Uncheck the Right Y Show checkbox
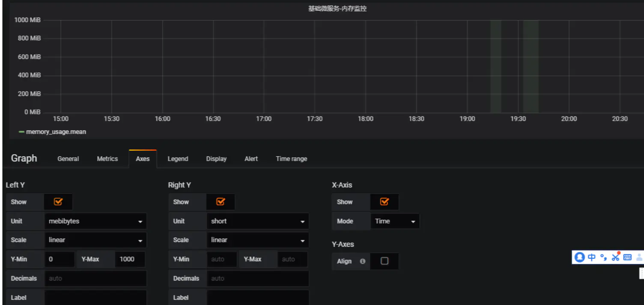The width and height of the screenshot is (644, 305). tap(221, 202)
